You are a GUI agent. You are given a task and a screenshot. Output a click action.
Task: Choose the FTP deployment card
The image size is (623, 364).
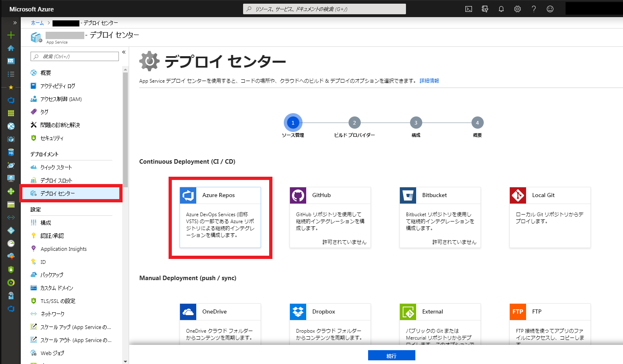(550, 324)
